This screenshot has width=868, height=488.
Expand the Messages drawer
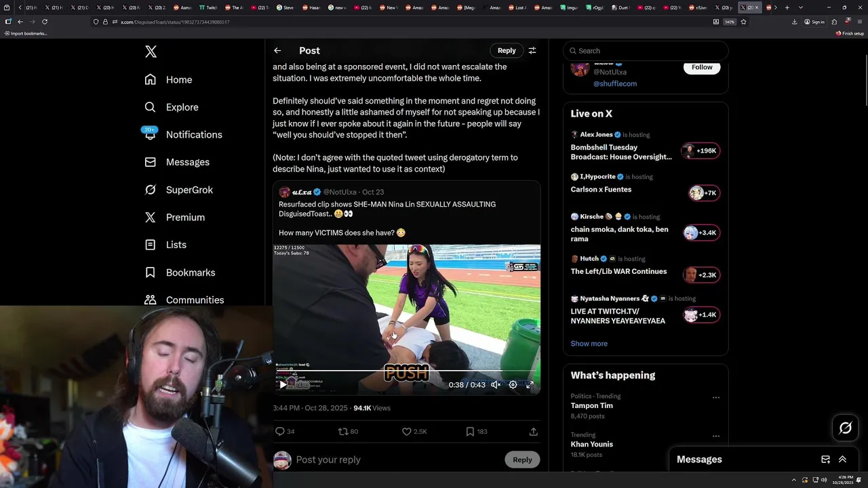click(x=842, y=460)
